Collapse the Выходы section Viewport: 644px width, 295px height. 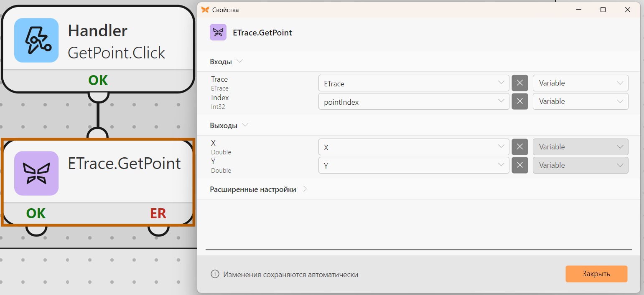(x=245, y=125)
